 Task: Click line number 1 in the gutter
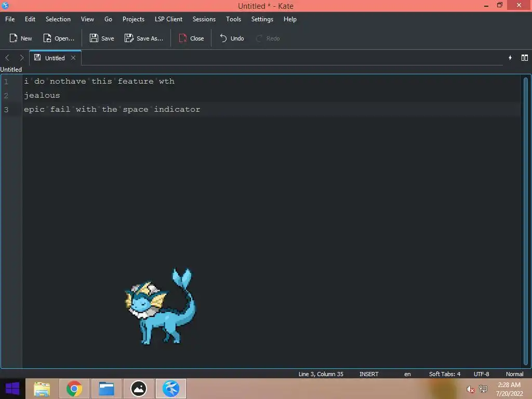click(6, 82)
